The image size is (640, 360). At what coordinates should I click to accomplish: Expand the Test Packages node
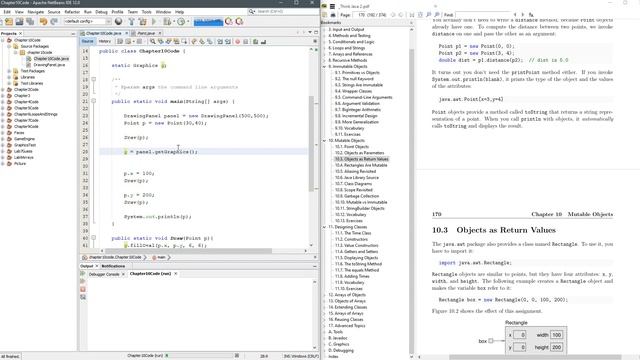tap(9, 71)
